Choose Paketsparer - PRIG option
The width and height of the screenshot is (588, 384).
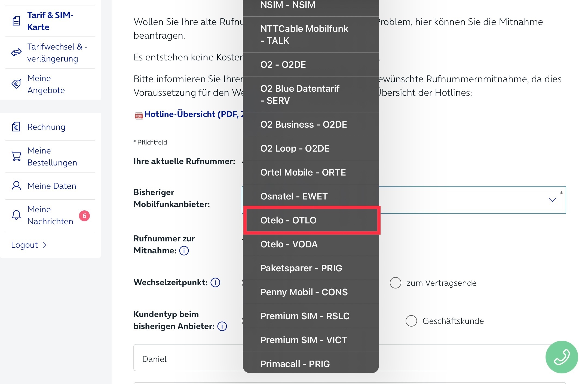(311, 268)
